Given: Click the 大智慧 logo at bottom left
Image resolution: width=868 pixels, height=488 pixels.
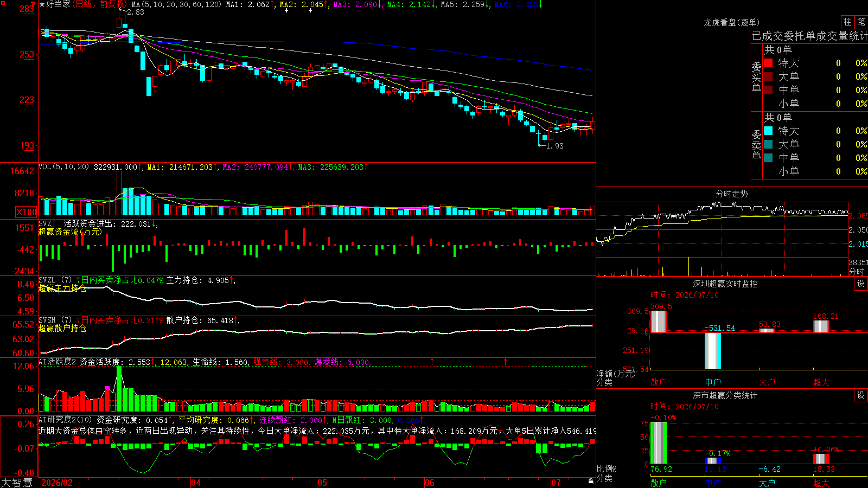Looking at the screenshot, I should coord(17,483).
